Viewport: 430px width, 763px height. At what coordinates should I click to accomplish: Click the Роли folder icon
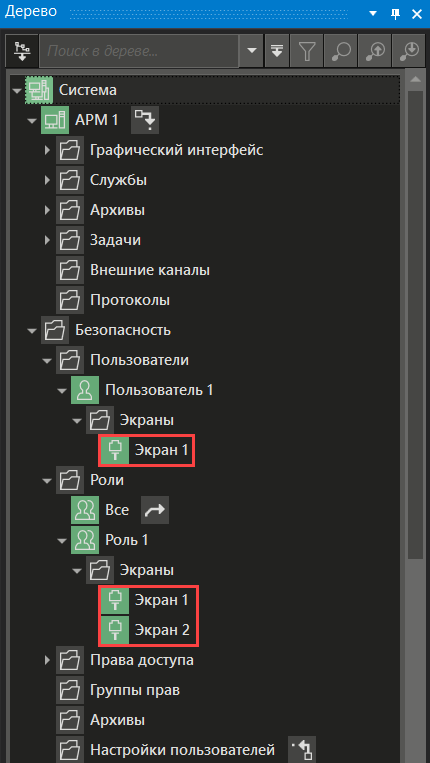coord(70,481)
